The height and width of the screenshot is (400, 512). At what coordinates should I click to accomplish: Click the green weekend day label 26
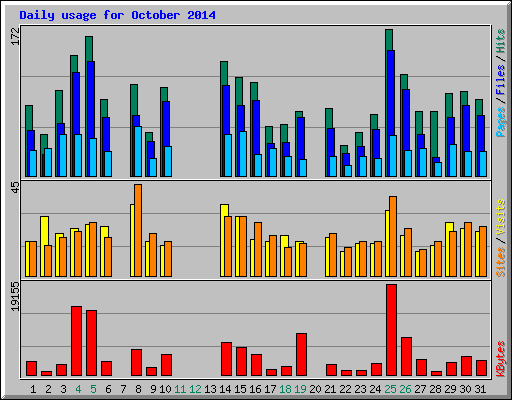click(405, 389)
